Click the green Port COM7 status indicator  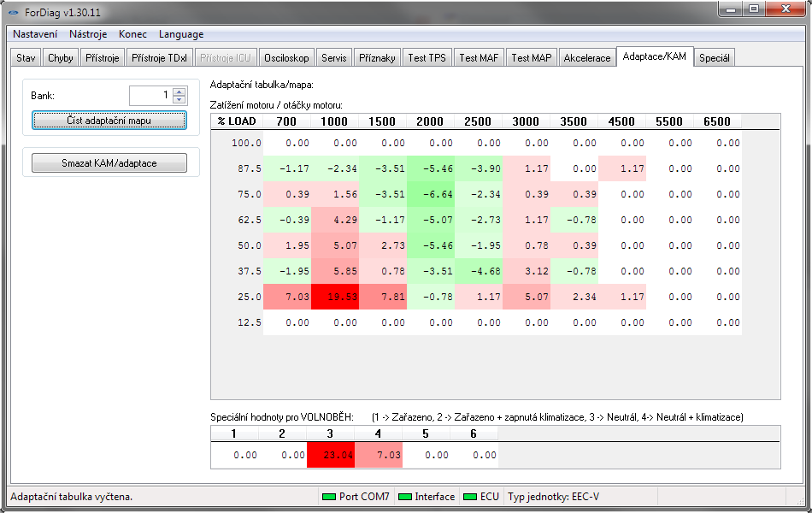pyautogui.click(x=329, y=497)
